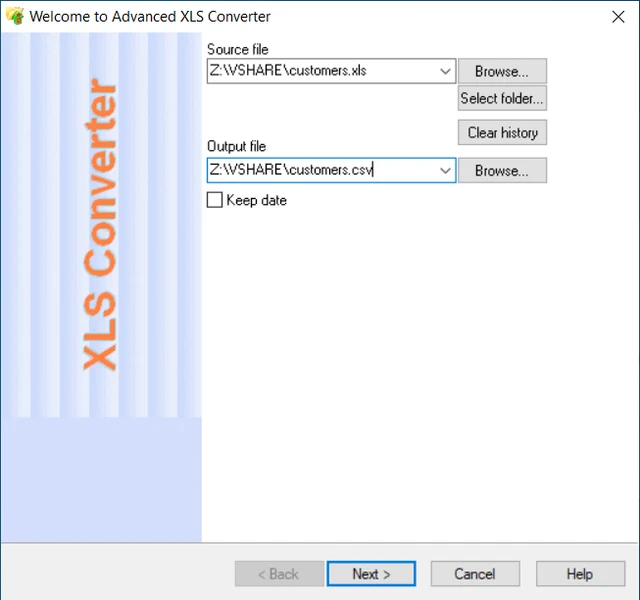This screenshot has width=640, height=600.
Task: Expand the Output file history dropdown
Action: click(x=445, y=171)
